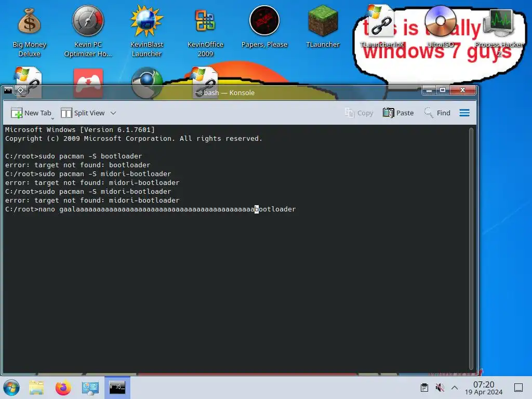This screenshot has height=399, width=532.
Task: Click terminal cursor at 'bootloader' in nano command
Action: [x=257, y=209]
